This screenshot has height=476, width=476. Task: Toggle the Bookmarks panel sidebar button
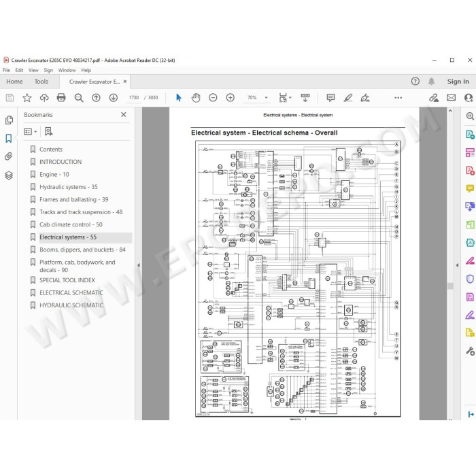click(x=9, y=139)
